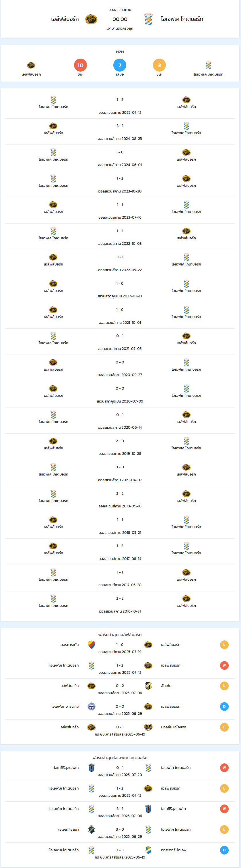Click the blue D badge on the Värnamo draw
241x868 pixels.
coord(224,706)
